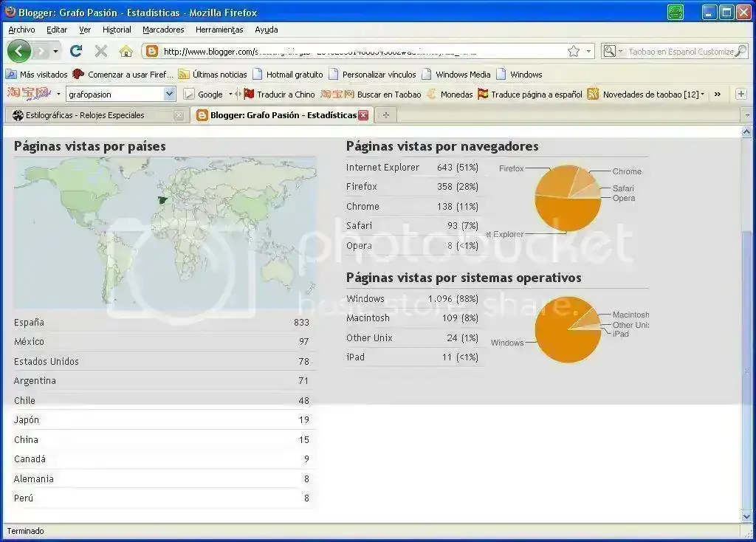Click the grafopasion toolbar text field

pos(114,94)
